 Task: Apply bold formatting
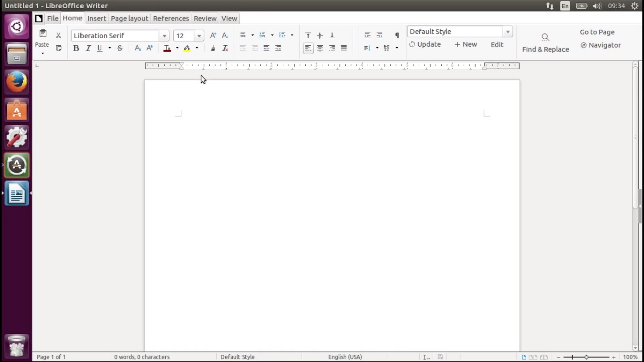point(76,48)
